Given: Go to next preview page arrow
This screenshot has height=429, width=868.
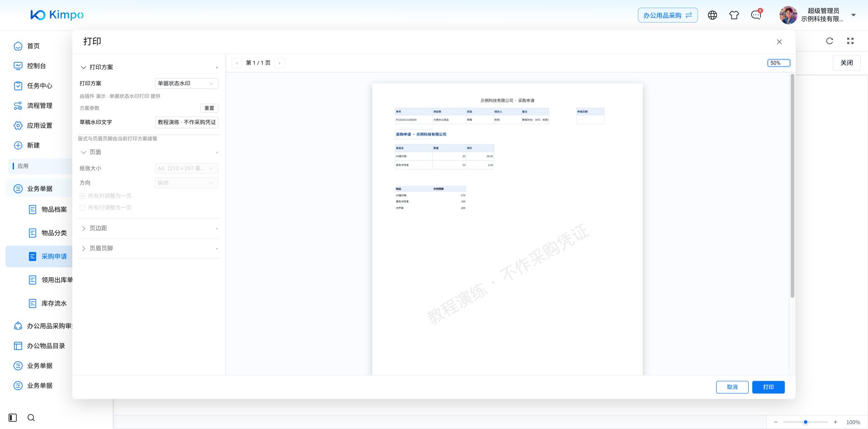Looking at the screenshot, I should tap(280, 63).
